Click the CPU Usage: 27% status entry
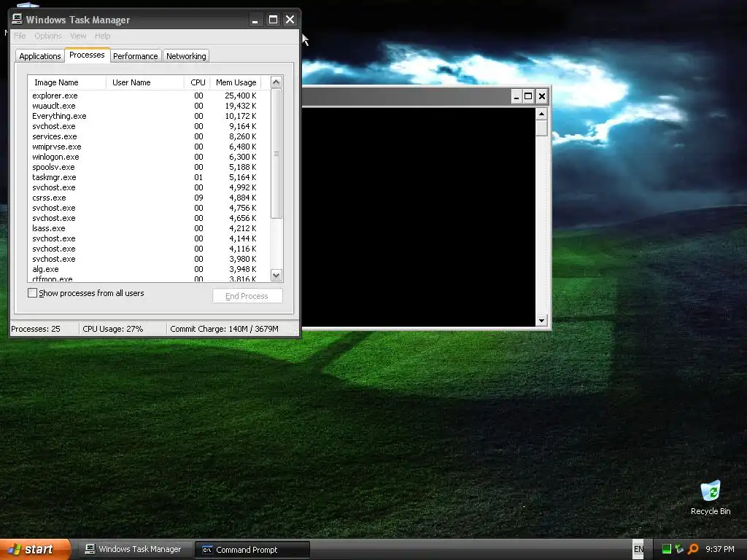This screenshot has width=747, height=560. [123, 329]
